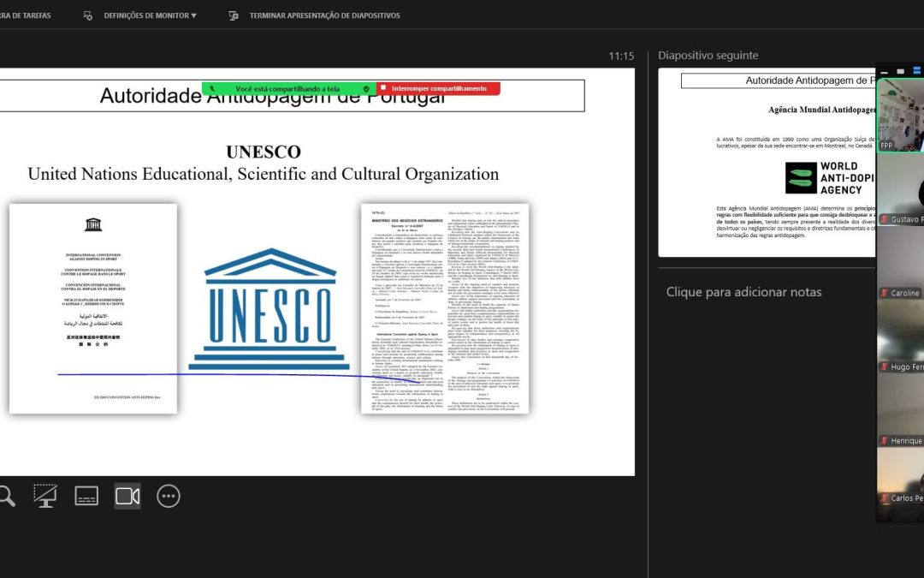Click the shield icon in green sharing bar
924x578 pixels.
tap(366, 88)
